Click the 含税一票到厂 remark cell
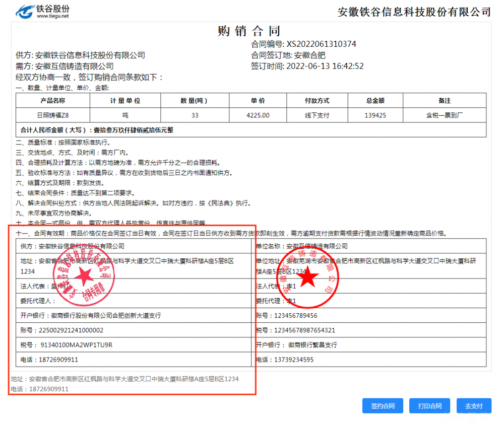This screenshot has height=428, width=504. point(445,115)
